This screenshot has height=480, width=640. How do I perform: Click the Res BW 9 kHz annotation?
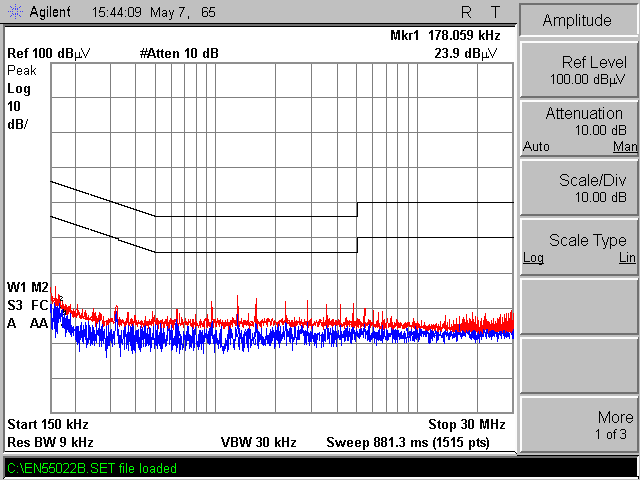[x=50, y=441]
